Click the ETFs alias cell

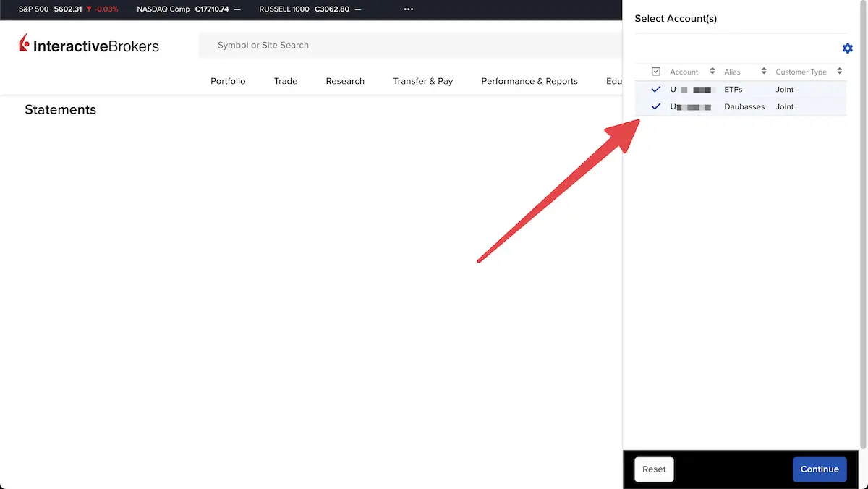tap(733, 90)
